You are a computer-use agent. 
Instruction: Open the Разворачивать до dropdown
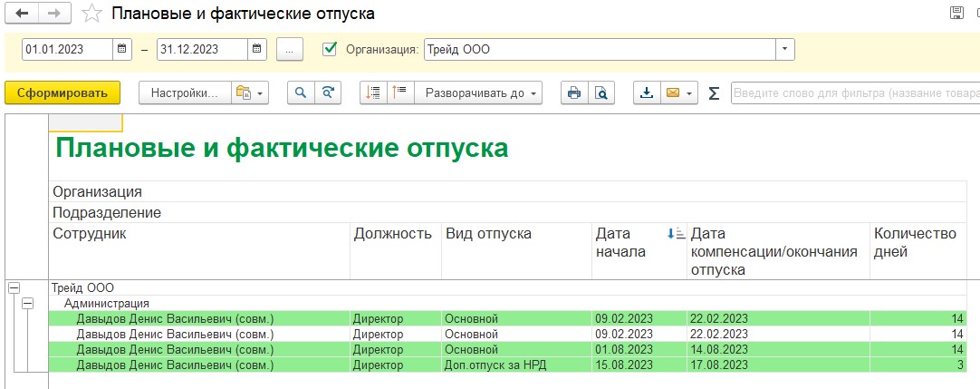click(479, 93)
